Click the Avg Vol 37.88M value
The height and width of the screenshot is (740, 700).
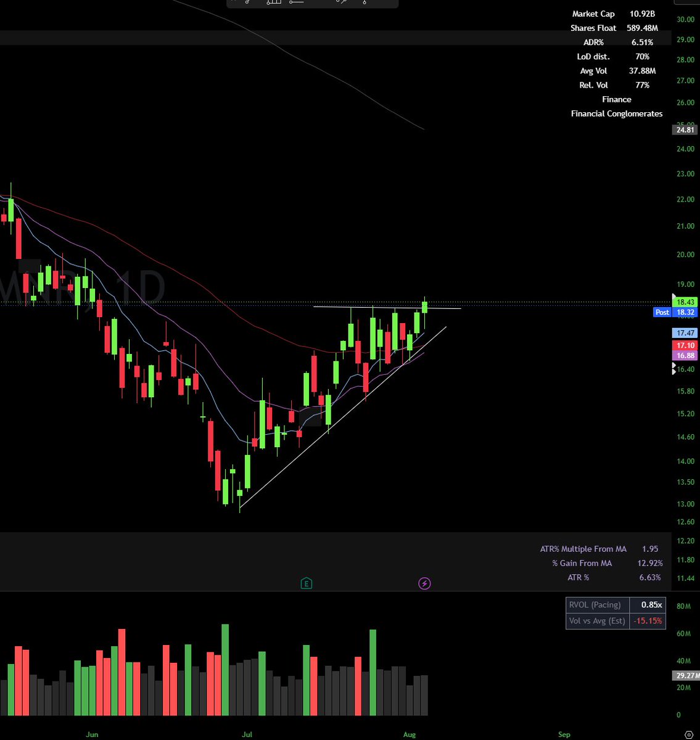click(642, 70)
